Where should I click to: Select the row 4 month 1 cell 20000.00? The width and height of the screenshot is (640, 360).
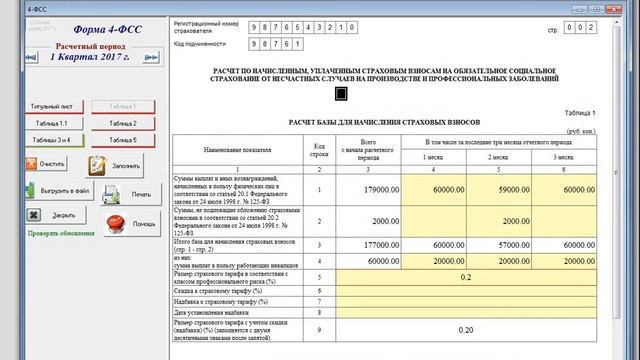pyautogui.click(x=433, y=261)
